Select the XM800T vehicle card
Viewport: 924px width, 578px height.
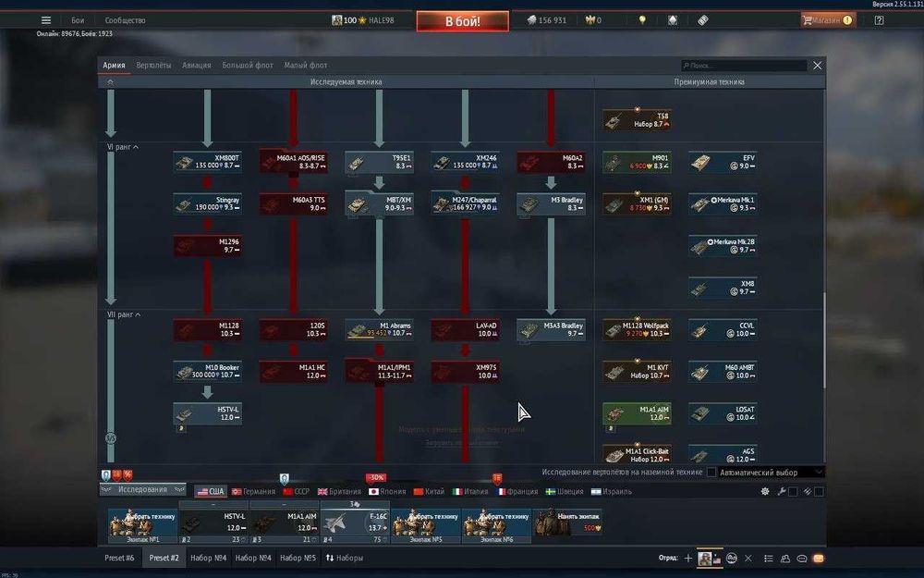point(207,162)
